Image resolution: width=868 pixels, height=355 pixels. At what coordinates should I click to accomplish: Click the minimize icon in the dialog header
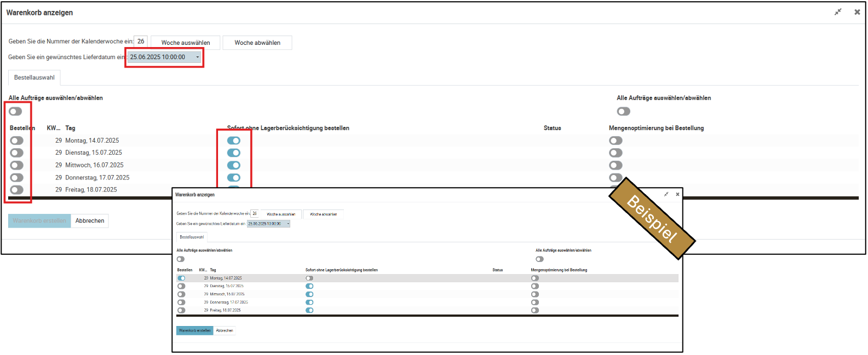(838, 12)
